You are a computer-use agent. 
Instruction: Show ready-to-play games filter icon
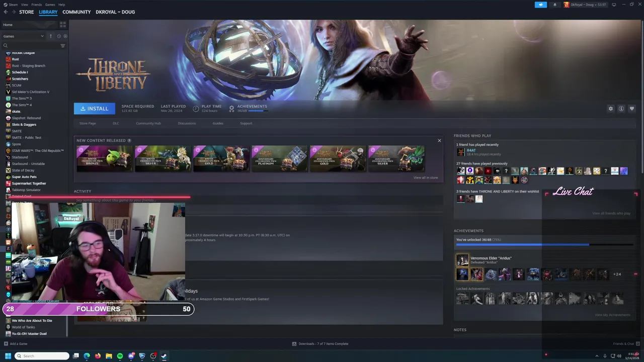[65, 36]
